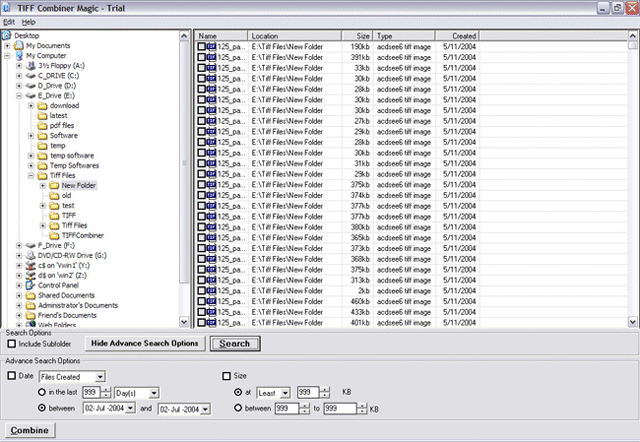Select the My Documents folder icon
Viewport: 640px width, 442px height.
[x=19, y=45]
